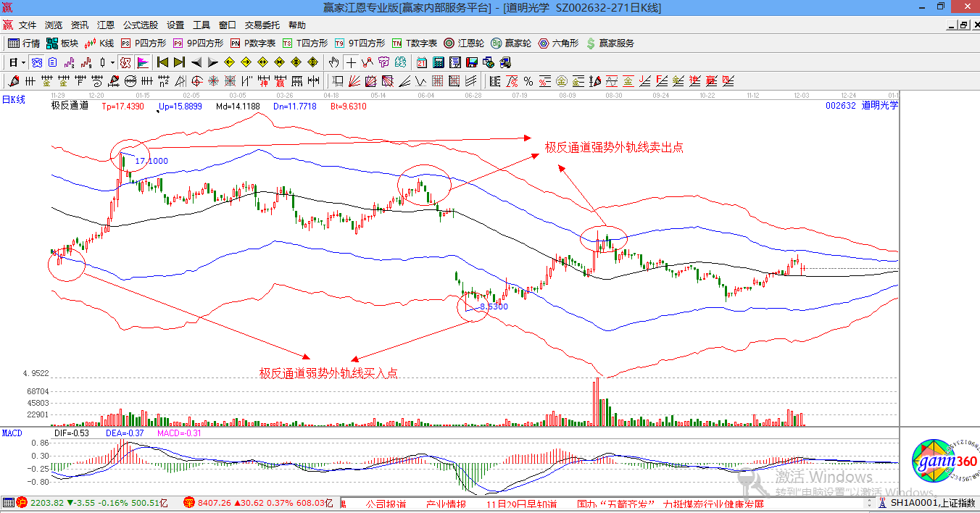Click the percent sign tool
The width and height of the screenshot is (980, 513).
click(528, 80)
